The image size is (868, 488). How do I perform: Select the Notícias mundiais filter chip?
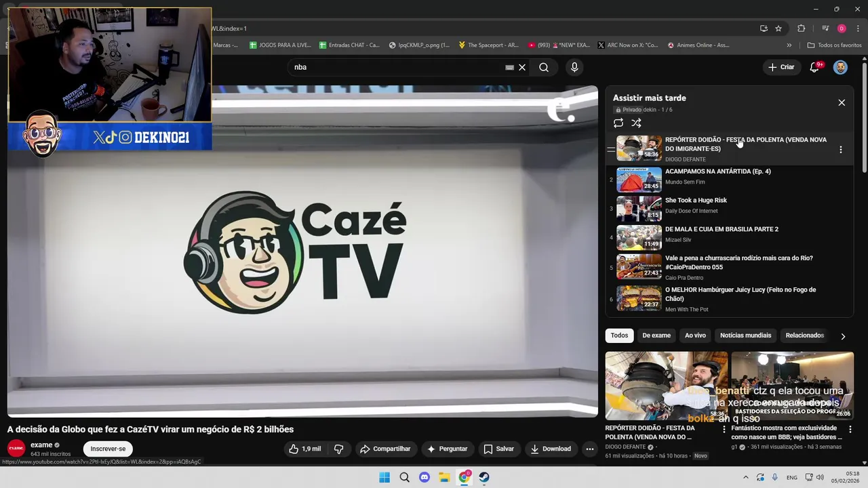[745, 335]
